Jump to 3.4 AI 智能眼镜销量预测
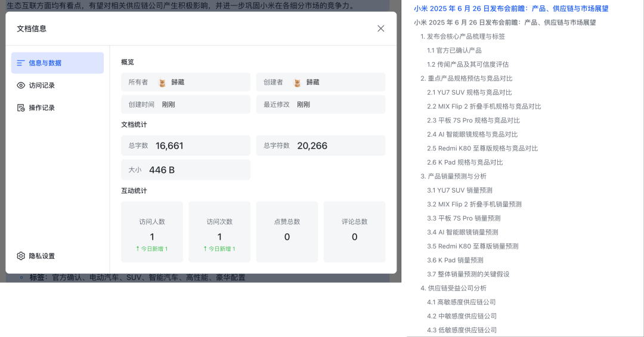The width and height of the screenshot is (644, 337). coord(463,232)
